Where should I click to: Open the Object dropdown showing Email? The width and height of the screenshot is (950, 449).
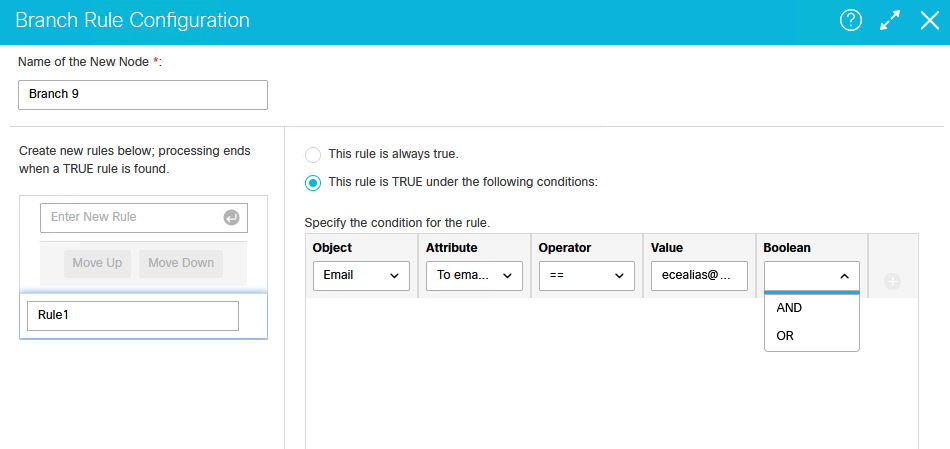[362, 276]
